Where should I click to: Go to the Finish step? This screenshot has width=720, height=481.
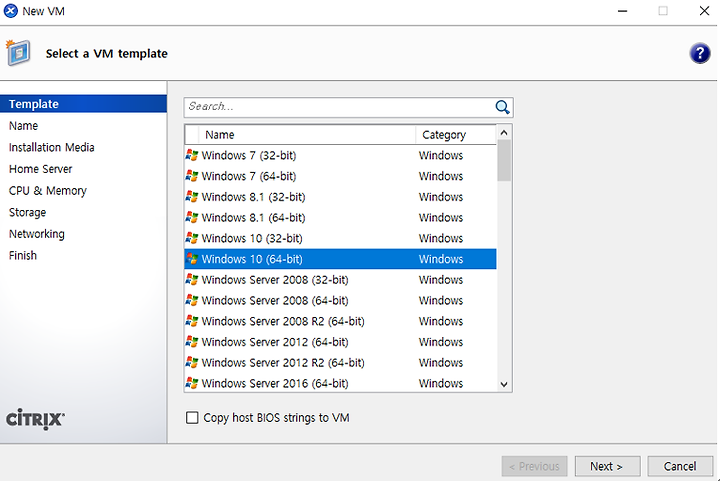(22, 255)
